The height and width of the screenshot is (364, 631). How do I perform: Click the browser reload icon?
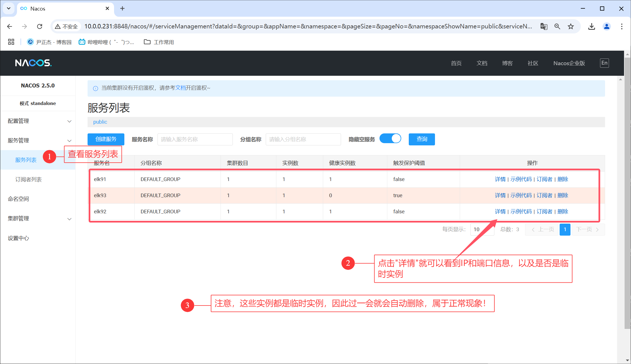(x=40, y=26)
